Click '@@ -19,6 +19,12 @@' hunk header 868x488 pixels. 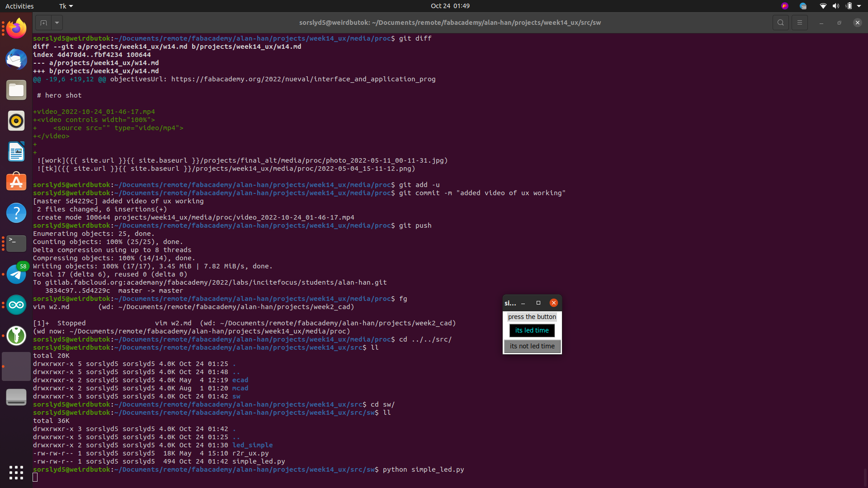tap(70, 79)
